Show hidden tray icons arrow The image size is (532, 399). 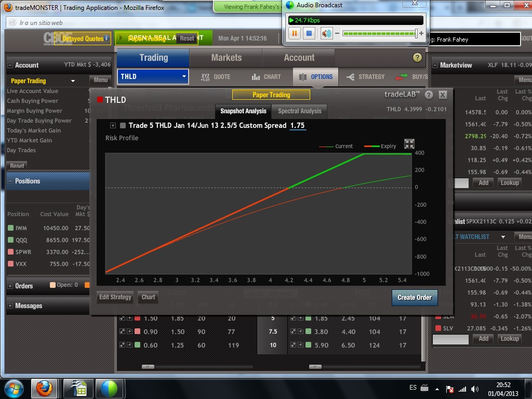[x=437, y=389]
